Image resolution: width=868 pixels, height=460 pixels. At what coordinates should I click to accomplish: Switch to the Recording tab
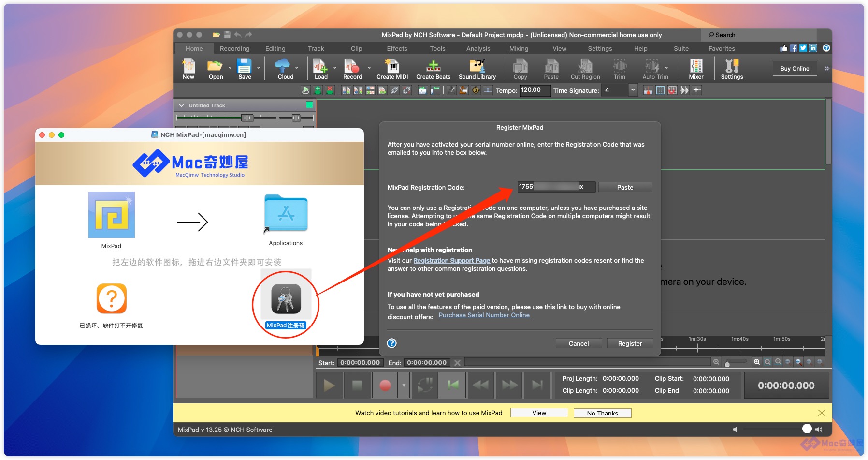click(x=234, y=48)
